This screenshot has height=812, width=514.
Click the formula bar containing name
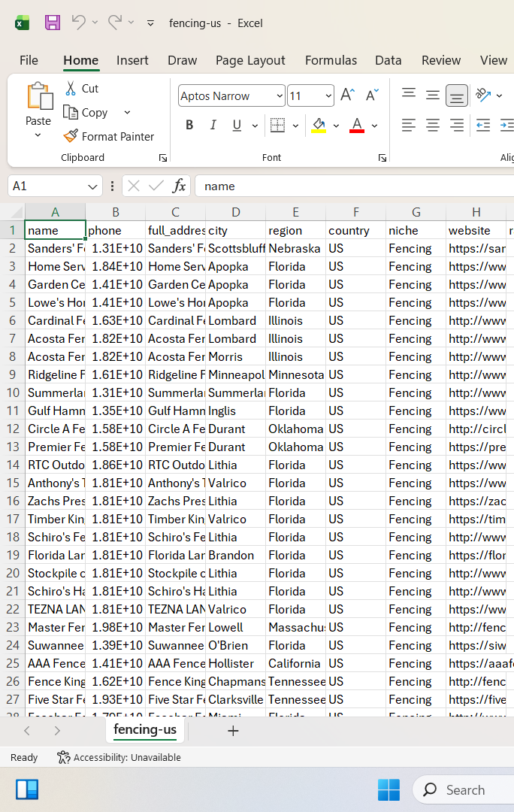pyautogui.click(x=354, y=186)
